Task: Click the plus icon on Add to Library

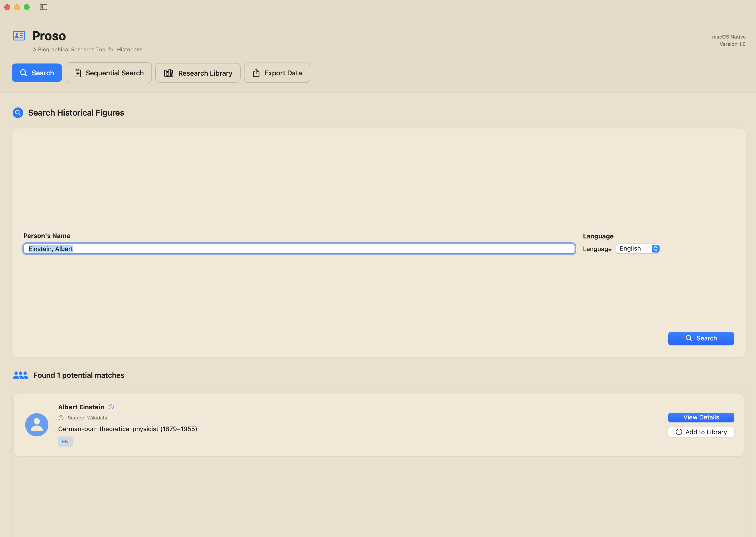Action: click(679, 432)
